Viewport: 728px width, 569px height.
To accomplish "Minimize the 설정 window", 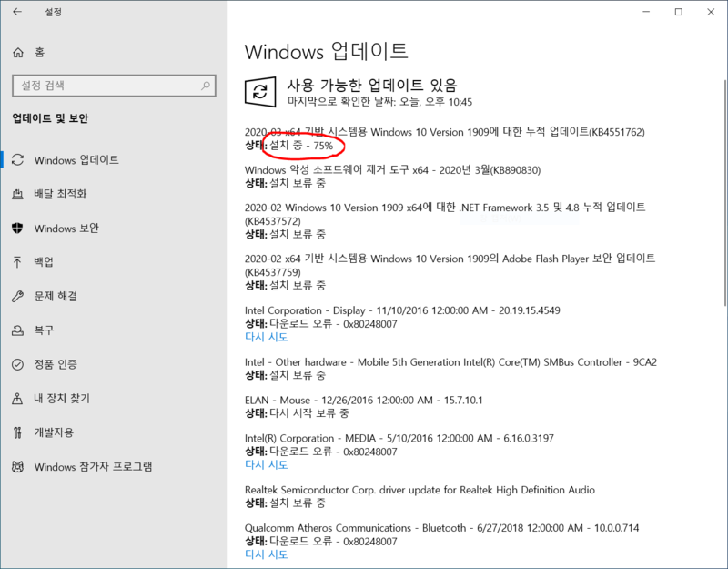I will tap(646, 12).
